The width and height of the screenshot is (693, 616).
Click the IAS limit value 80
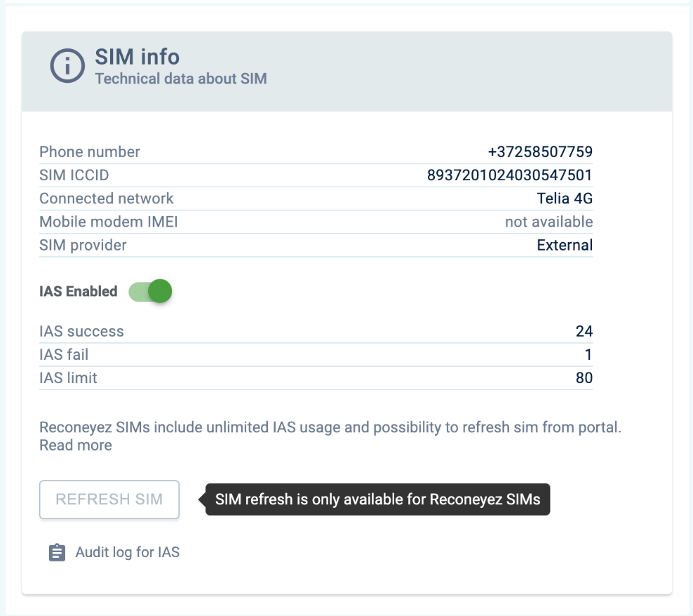pyautogui.click(x=584, y=378)
